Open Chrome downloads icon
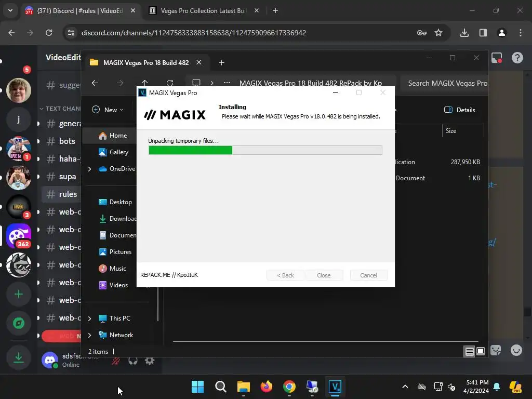The height and width of the screenshot is (399, 532). click(464, 33)
